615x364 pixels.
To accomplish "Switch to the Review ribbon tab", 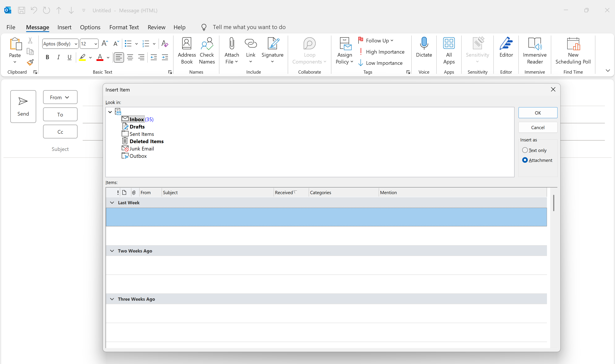I will [156, 27].
